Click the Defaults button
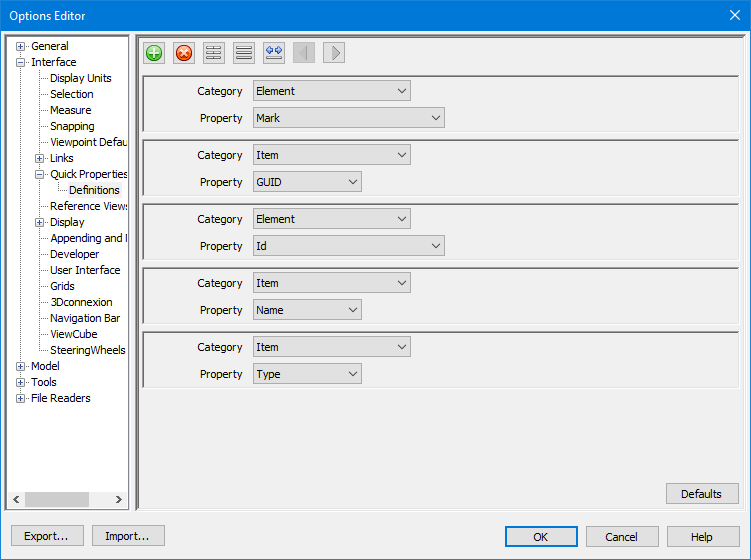Image resolution: width=751 pixels, height=560 pixels. tap(702, 494)
